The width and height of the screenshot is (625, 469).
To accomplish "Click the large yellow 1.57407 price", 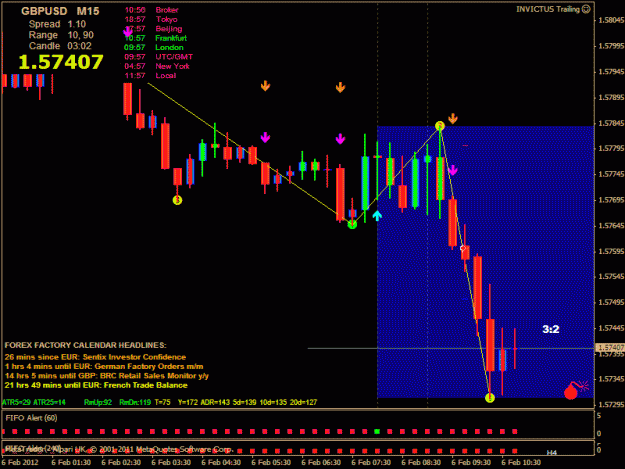I will pyautogui.click(x=61, y=62).
